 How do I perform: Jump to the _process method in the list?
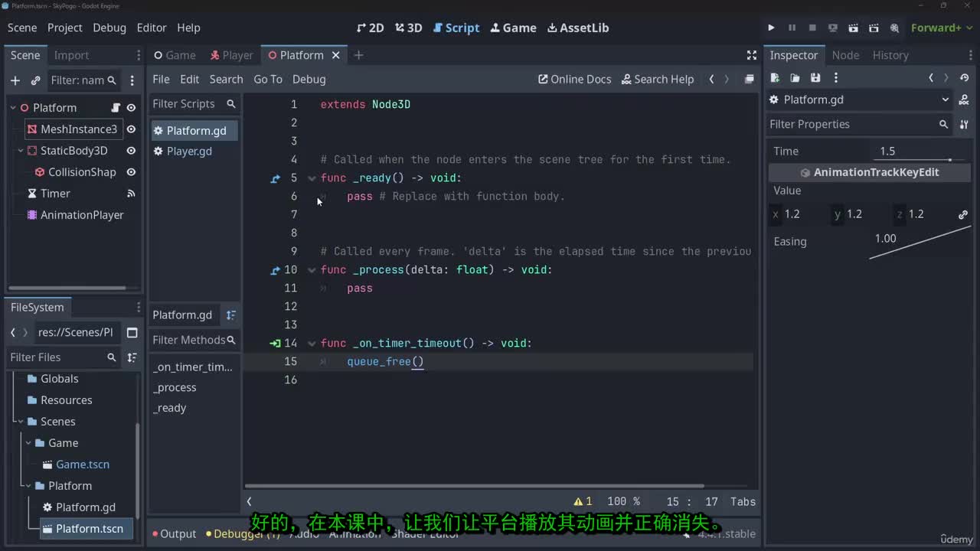coord(175,388)
